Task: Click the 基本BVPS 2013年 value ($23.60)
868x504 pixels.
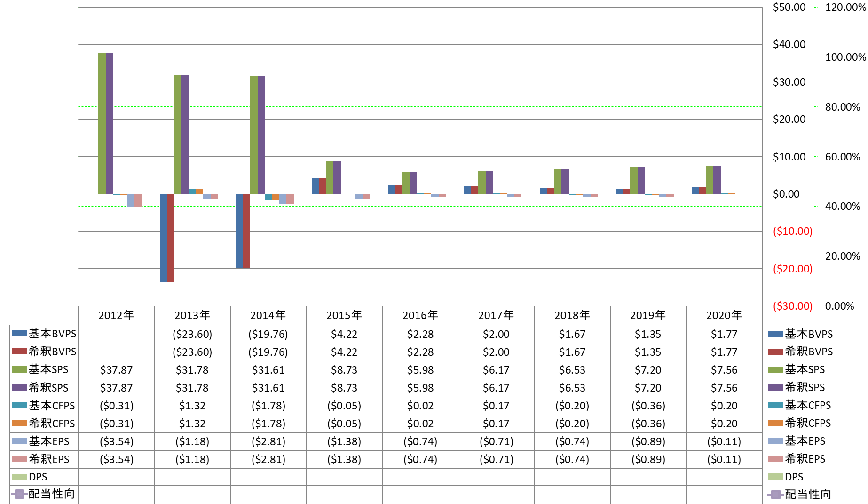Action: (x=192, y=334)
